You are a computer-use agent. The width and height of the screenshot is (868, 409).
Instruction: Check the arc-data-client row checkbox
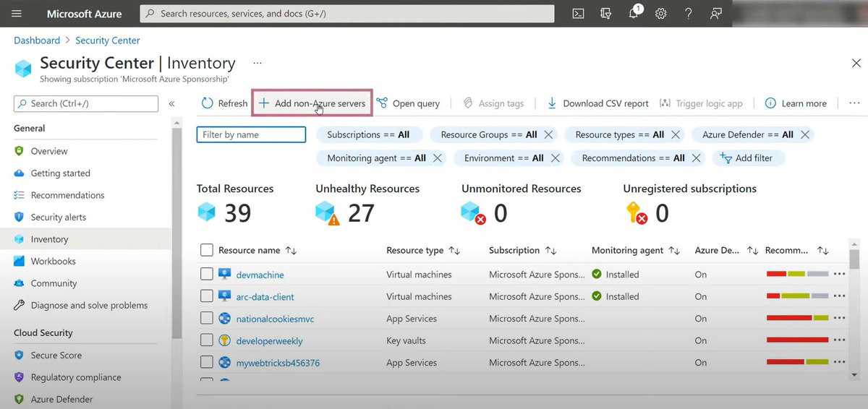click(207, 296)
